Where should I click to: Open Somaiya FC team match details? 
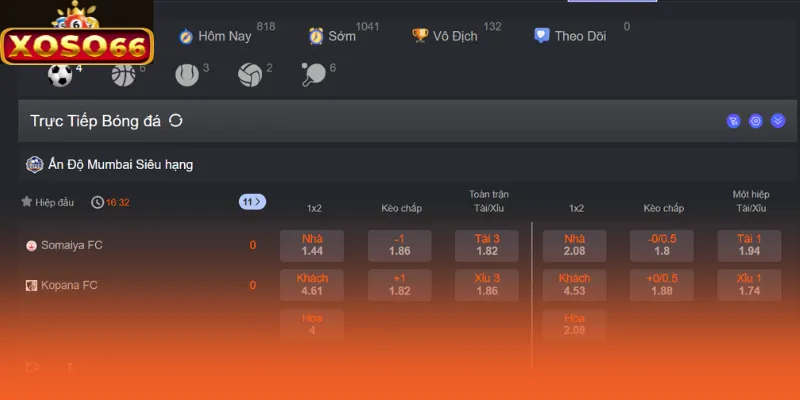click(70, 245)
